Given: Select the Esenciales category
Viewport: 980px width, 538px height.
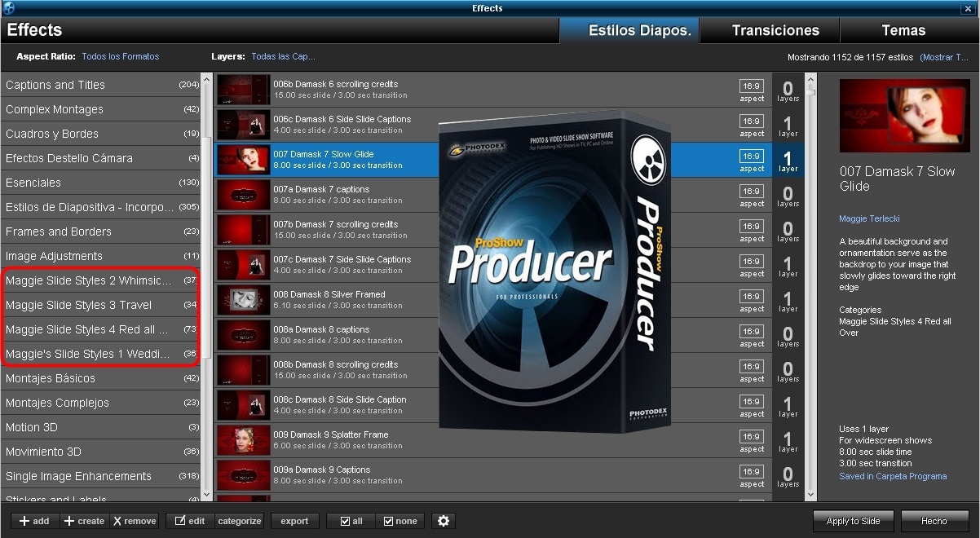Looking at the screenshot, I should 102,183.
